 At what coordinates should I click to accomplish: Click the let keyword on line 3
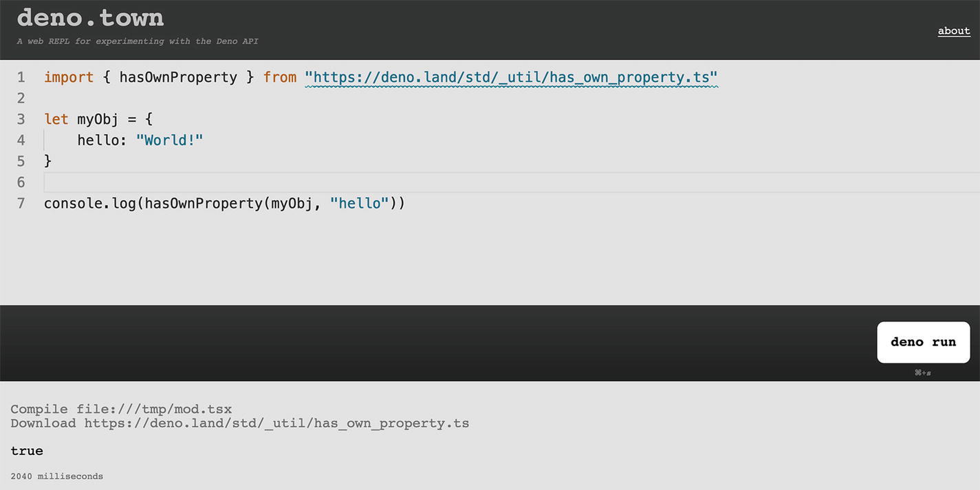[x=55, y=118]
